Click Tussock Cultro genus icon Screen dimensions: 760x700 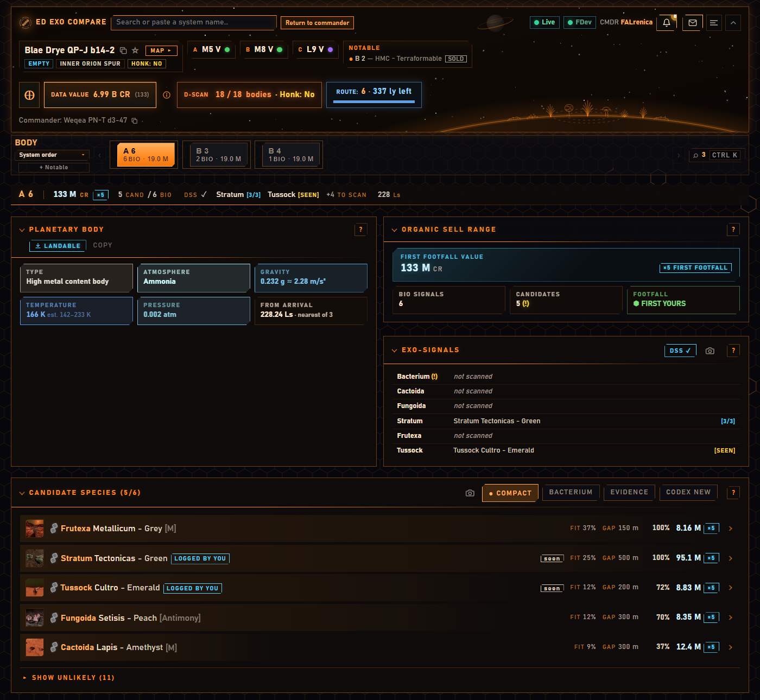click(54, 588)
